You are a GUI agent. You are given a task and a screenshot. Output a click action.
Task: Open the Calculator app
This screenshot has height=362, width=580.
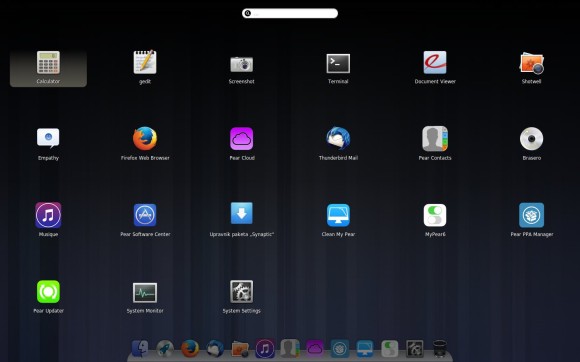[x=48, y=63]
